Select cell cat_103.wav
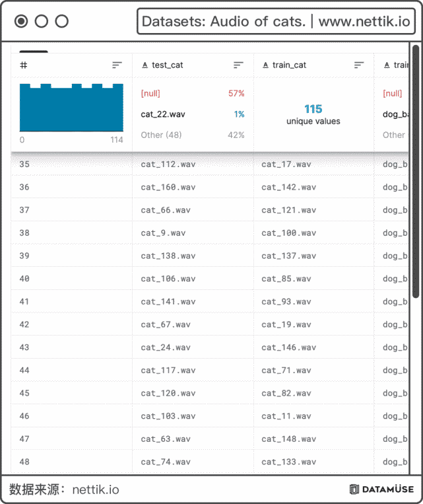Screen dimensions: 423x504 (168, 416)
